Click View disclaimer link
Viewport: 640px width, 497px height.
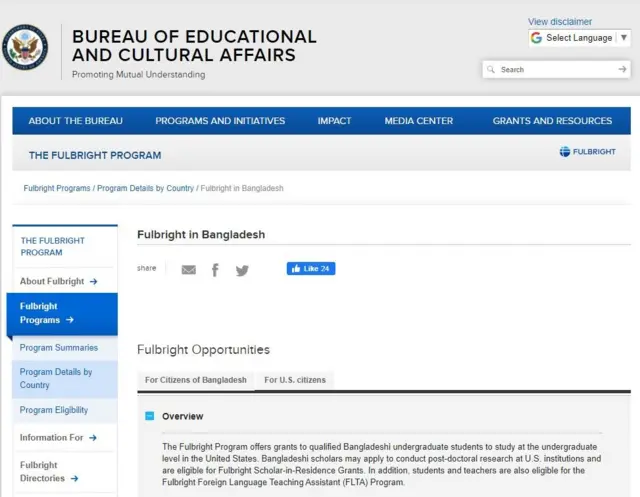coord(560,21)
